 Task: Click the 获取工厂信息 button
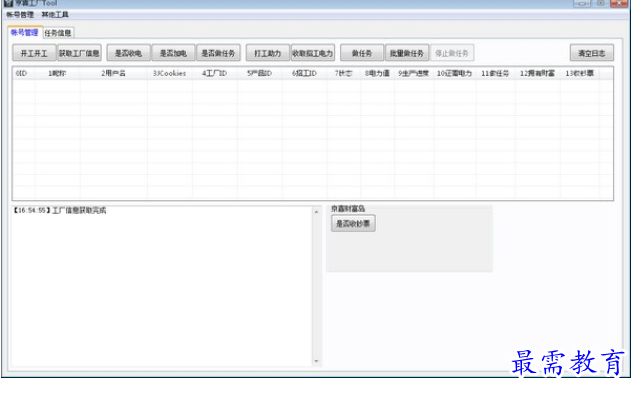[79, 53]
